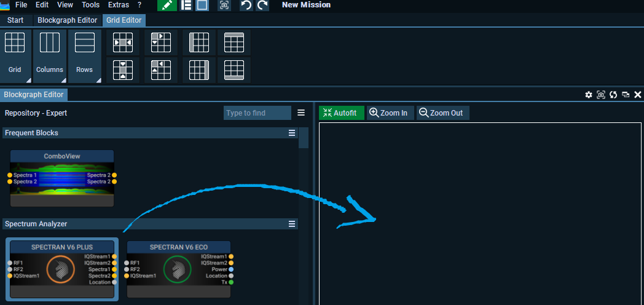Click the RF1 input port on SPECTRAN V6 PLUS
Viewport: 644px width, 305px height.
click(x=10, y=263)
